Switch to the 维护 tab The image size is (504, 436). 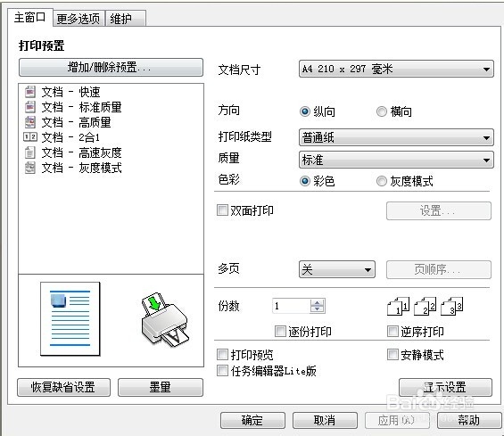pos(126,19)
